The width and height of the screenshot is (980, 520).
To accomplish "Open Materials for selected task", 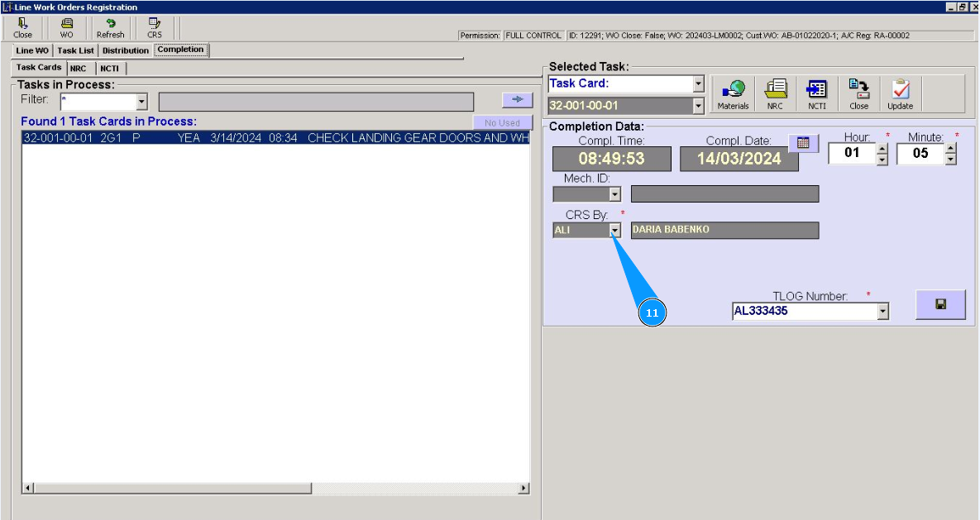I will [x=733, y=94].
